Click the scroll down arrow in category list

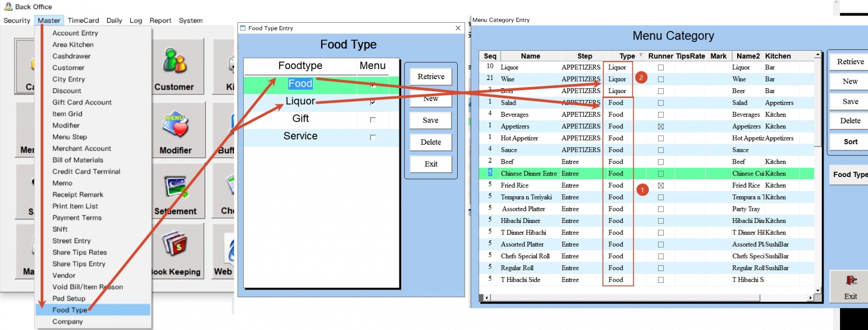[818, 290]
